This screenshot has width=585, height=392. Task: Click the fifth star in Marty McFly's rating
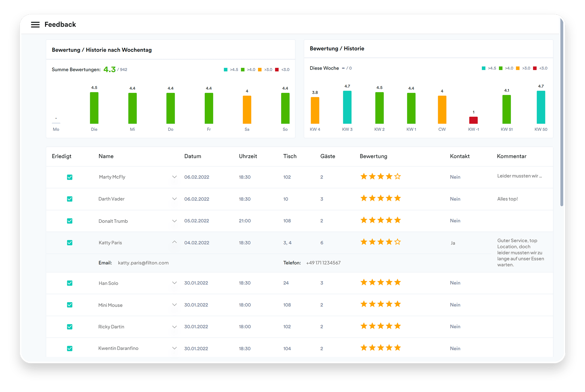point(397,177)
